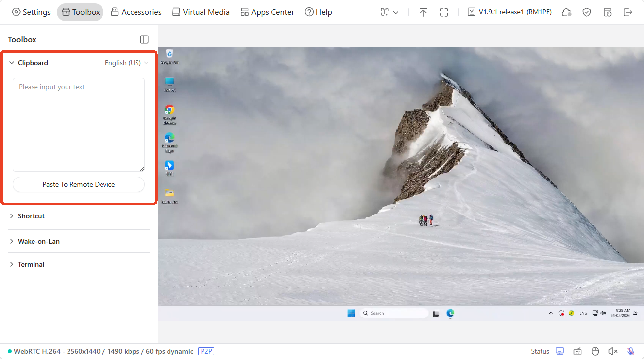Click the V1.9.1 release1 firmware version
The height and width of the screenshot is (359, 644).
[510, 12]
